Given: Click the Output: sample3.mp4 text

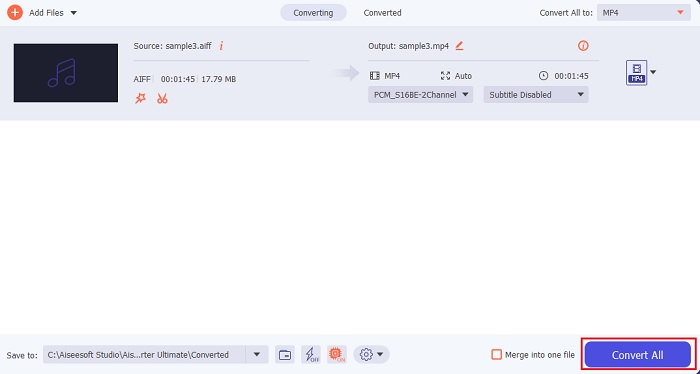Looking at the screenshot, I should (x=408, y=46).
